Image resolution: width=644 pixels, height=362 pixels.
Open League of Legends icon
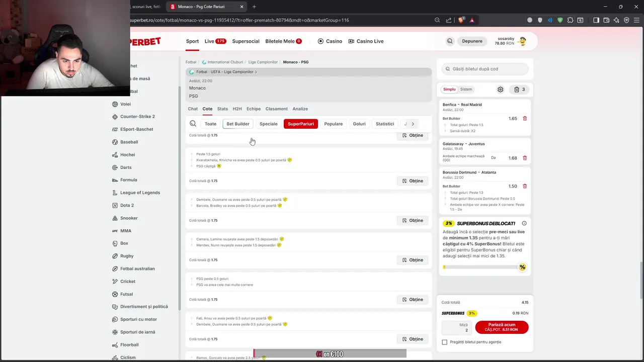tap(115, 193)
